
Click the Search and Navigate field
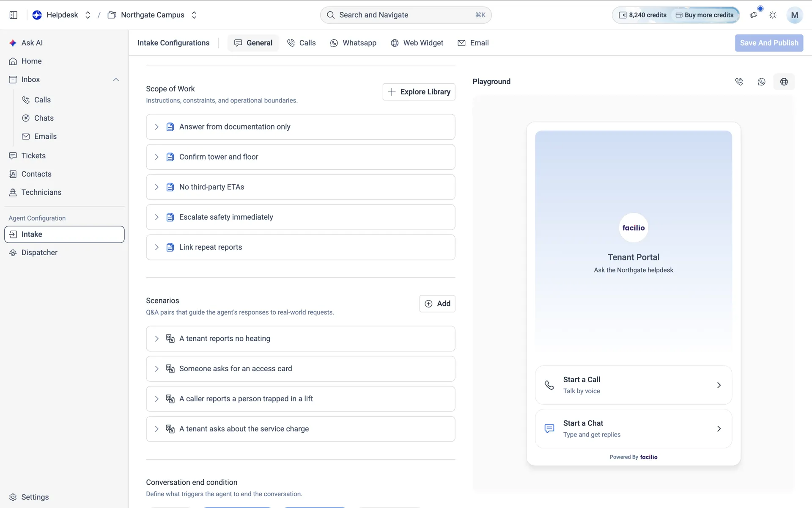(x=406, y=15)
